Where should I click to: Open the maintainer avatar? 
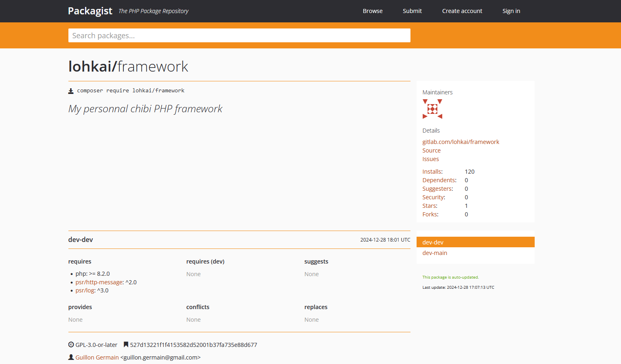[x=432, y=109]
